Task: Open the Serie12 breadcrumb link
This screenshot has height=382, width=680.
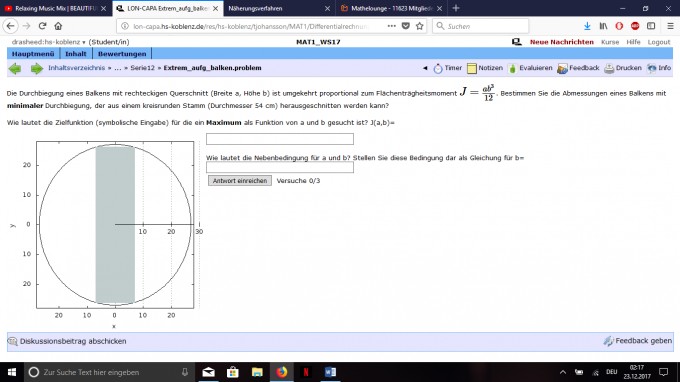Action: tap(142, 68)
